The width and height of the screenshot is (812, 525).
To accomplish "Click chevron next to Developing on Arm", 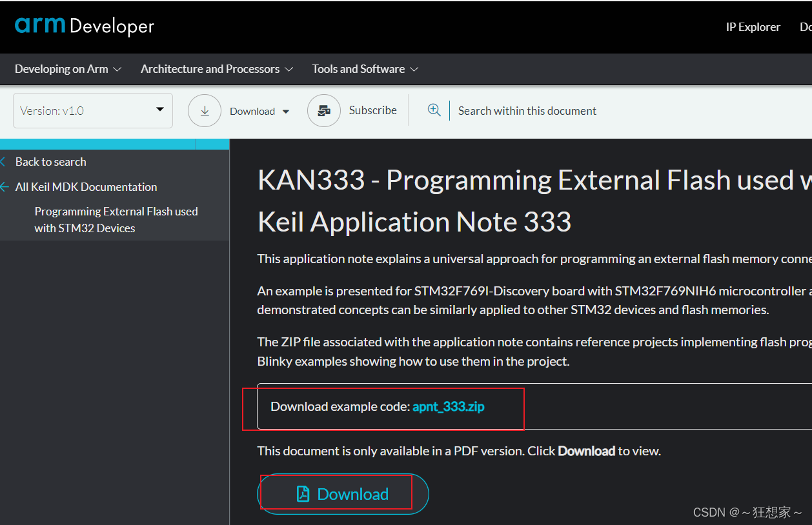I will click(117, 69).
